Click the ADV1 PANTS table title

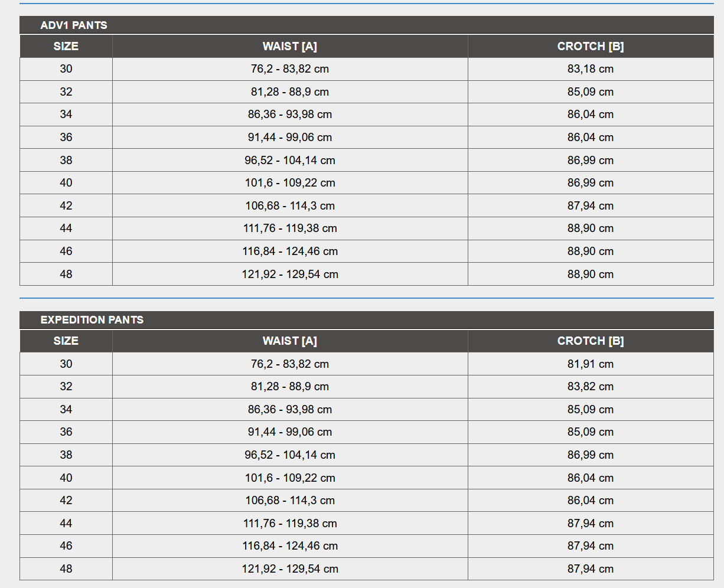[74, 25]
